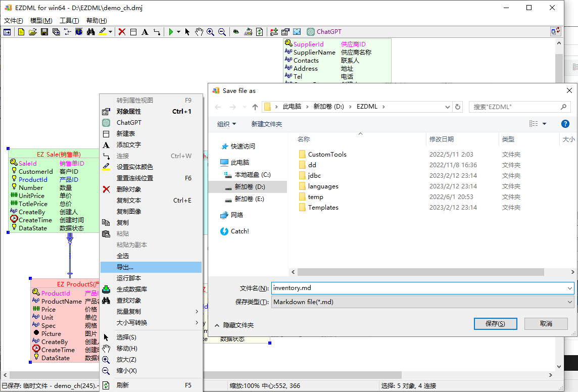Select the Add Text 'A' toolbar tool
This screenshot has height=392, width=578.
click(145, 32)
